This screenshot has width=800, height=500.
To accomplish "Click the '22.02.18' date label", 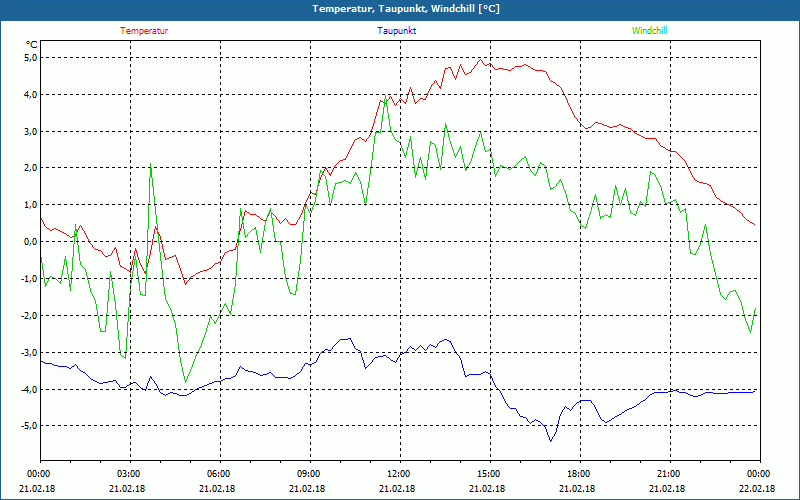I will tap(758, 488).
